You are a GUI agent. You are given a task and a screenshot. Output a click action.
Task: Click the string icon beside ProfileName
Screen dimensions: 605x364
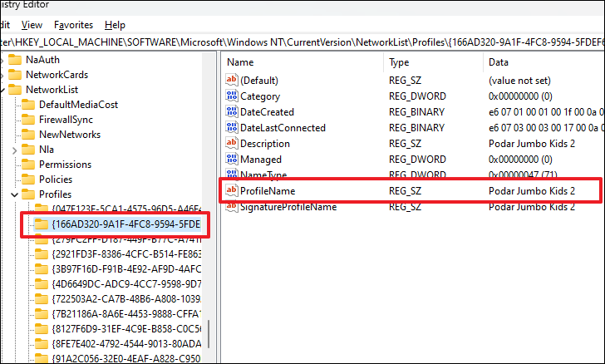tap(232, 191)
